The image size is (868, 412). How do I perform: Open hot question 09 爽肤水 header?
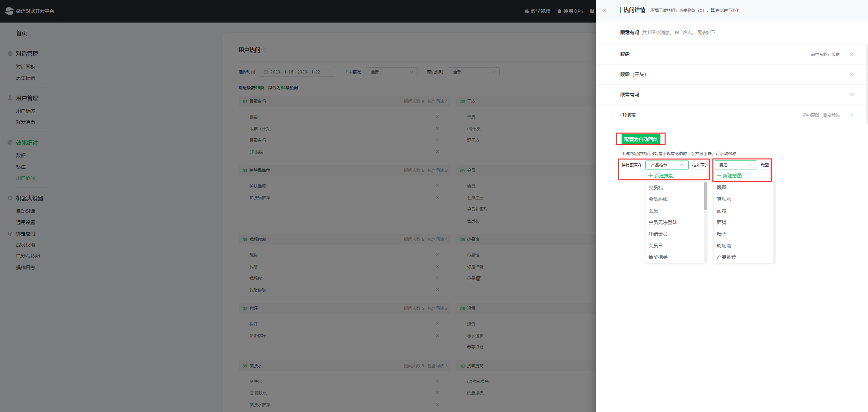(x=344, y=366)
